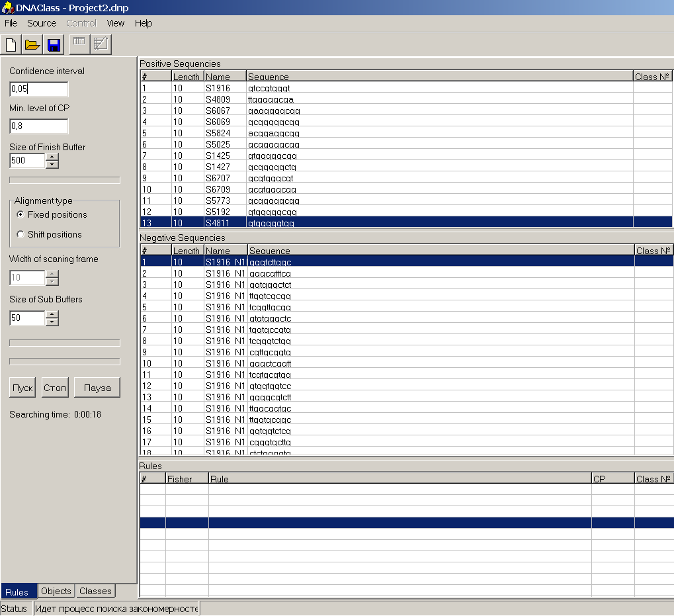Increase Size of Finish Buffer with up arrow

tap(52, 157)
